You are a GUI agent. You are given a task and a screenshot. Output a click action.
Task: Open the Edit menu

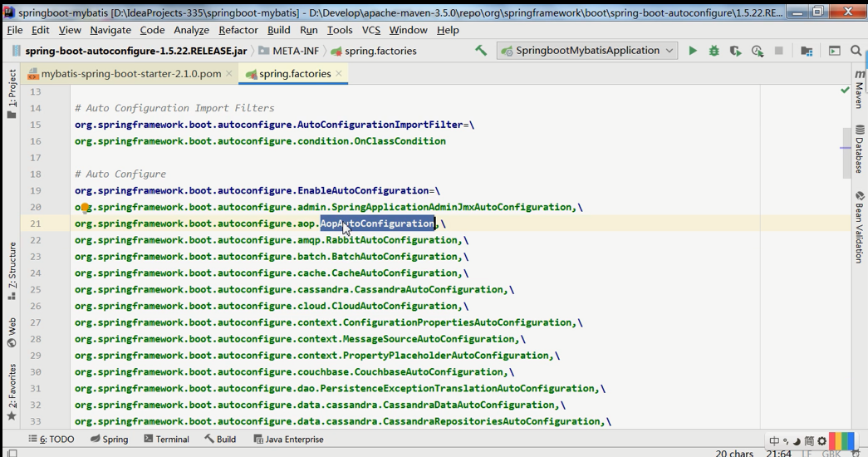(x=41, y=30)
